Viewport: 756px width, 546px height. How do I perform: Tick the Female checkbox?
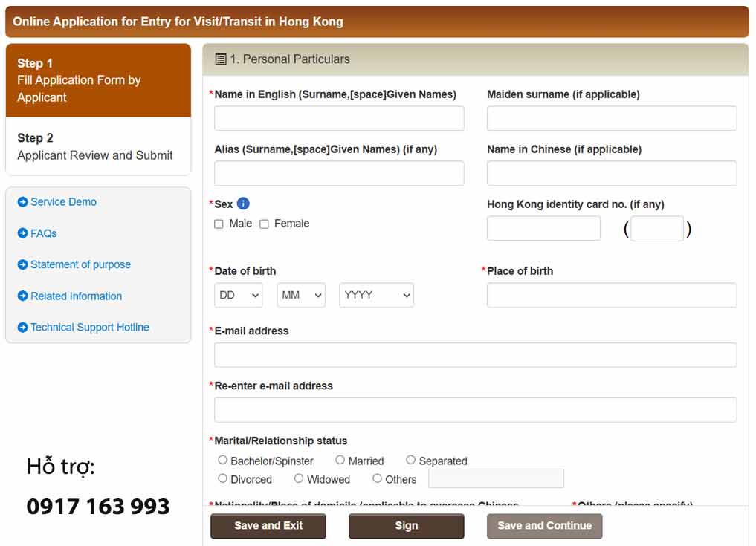click(x=264, y=224)
